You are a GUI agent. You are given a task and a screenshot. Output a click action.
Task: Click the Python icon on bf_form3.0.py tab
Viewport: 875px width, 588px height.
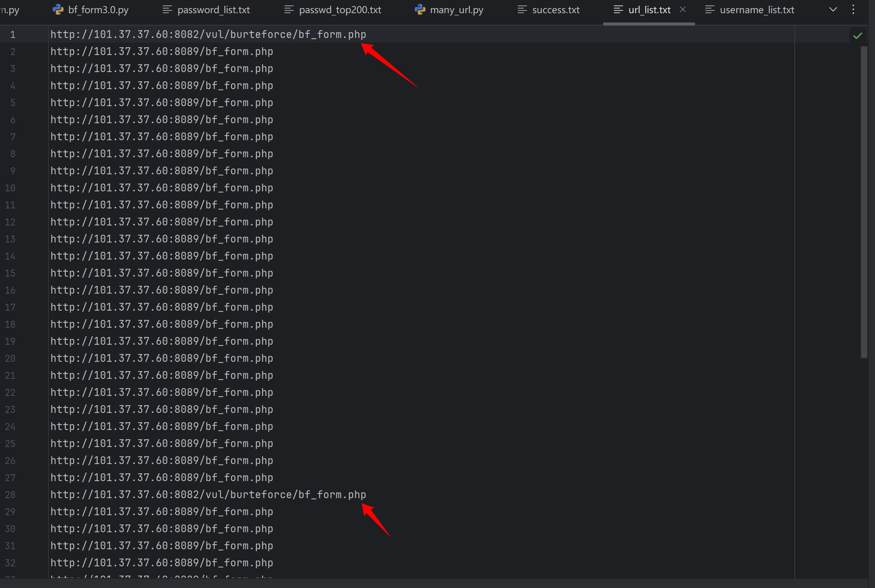point(58,10)
